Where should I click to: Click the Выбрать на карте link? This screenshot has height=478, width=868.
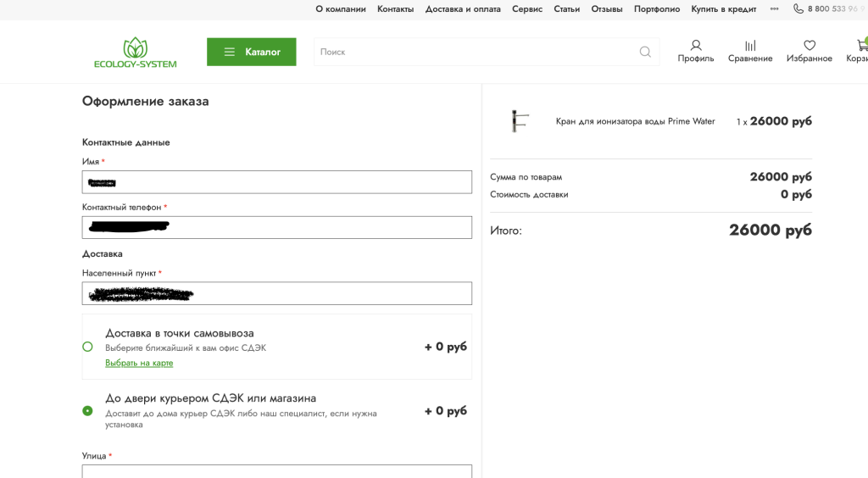click(x=139, y=363)
